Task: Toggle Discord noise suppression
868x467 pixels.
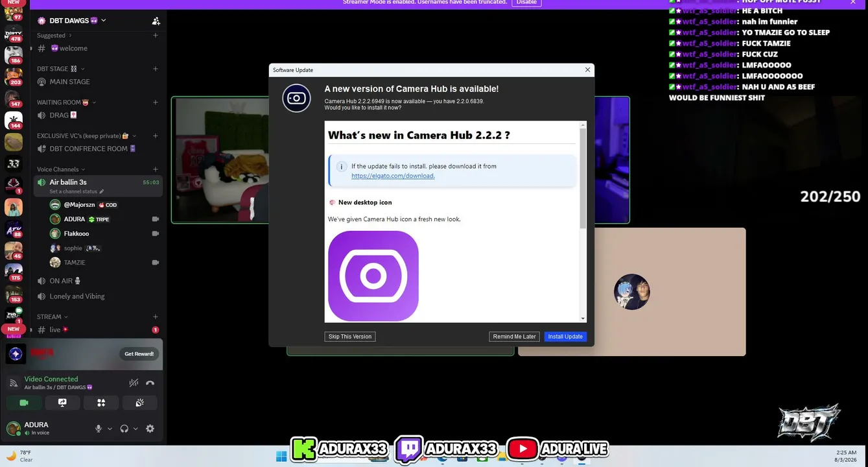Action: [x=134, y=383]
